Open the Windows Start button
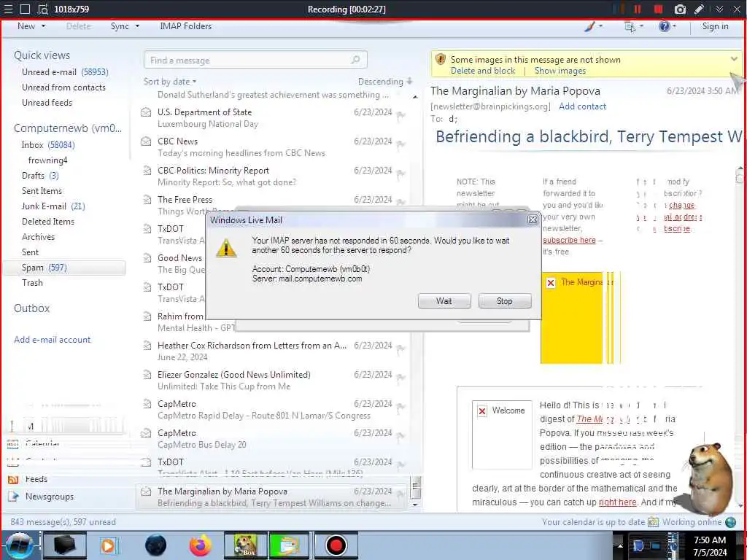This screenshot has height=560, width=747. pos(19,545)
